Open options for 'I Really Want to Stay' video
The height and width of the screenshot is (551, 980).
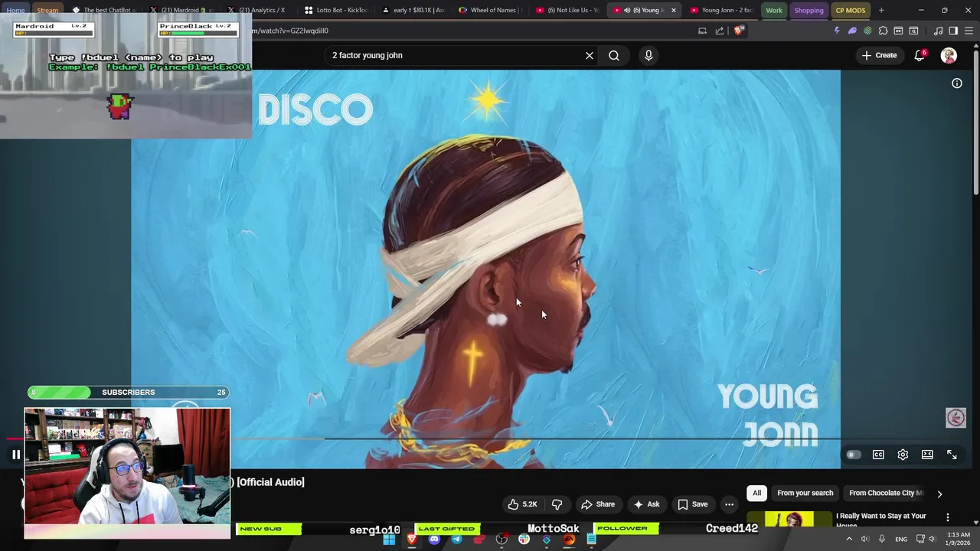(948, 517)
